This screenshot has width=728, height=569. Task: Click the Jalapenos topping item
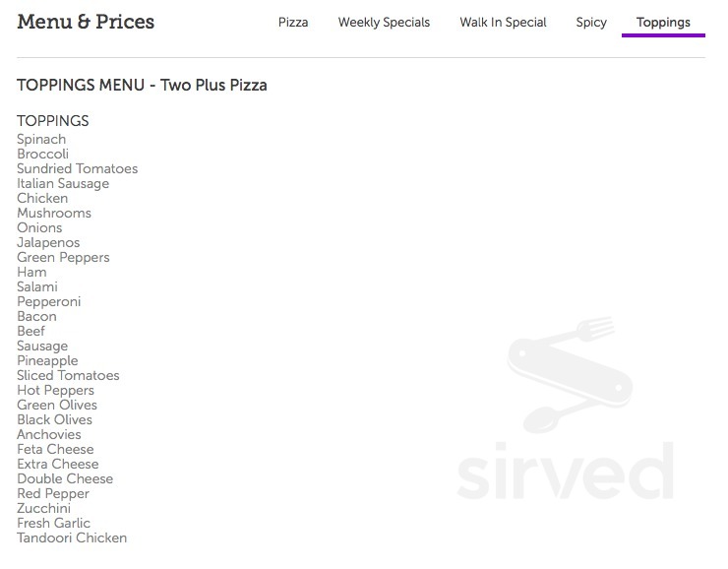(x=48, y=242)
